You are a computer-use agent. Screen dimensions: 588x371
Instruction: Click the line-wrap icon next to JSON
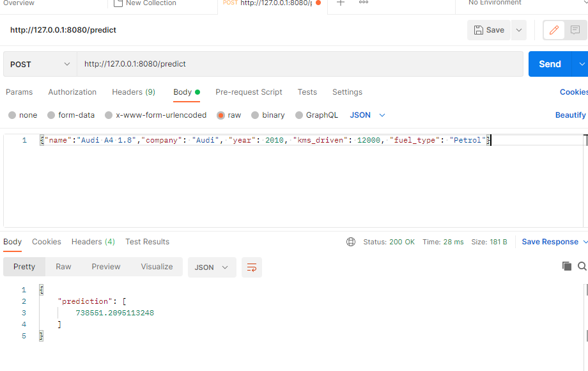[x=251, y=267]
